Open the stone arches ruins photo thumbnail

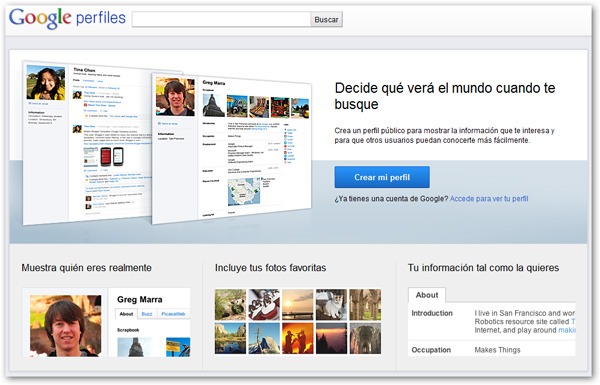click(x=365, y=305)
